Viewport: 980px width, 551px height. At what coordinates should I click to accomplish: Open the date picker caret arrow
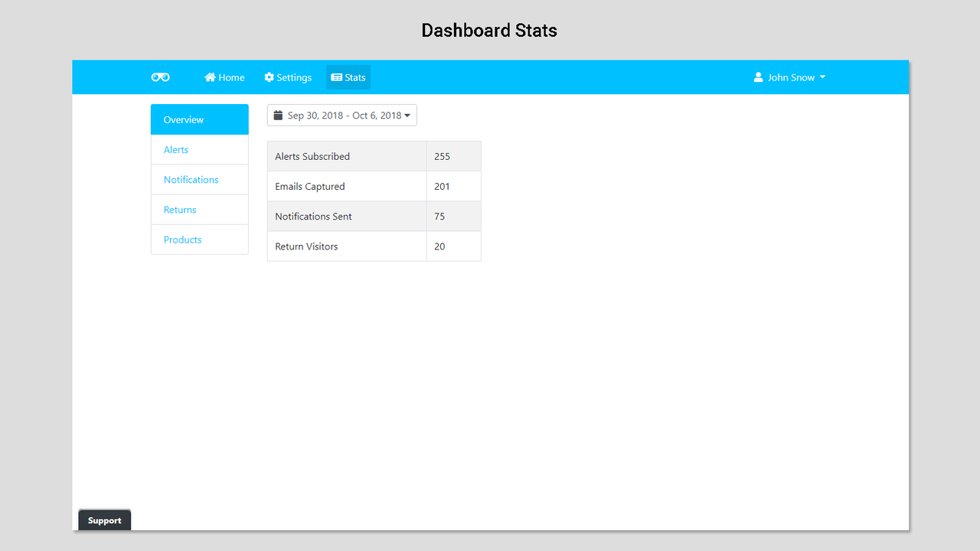407,115
